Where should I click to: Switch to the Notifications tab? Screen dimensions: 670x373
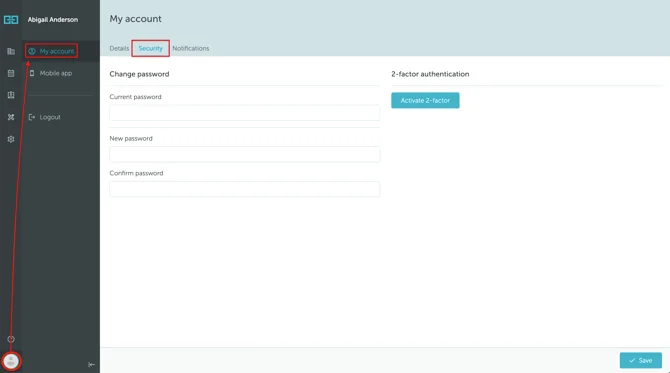tap(191, 48)
